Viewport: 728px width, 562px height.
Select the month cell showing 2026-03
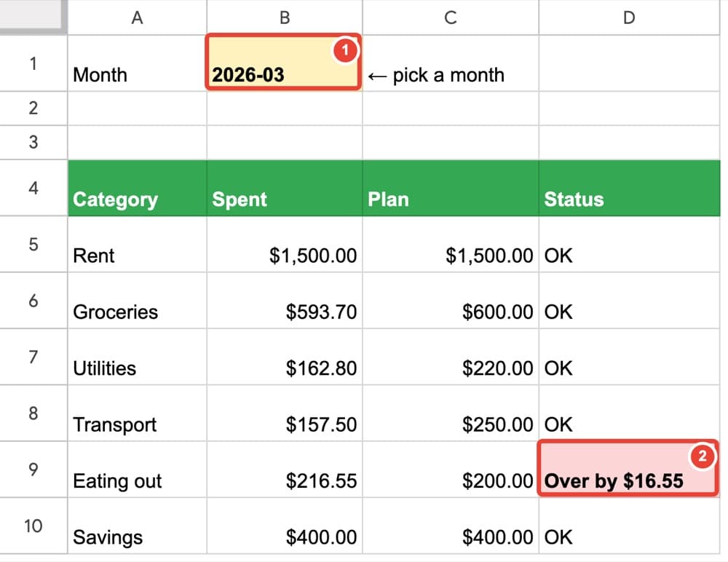pyautogui.click(x=284, y=63)
